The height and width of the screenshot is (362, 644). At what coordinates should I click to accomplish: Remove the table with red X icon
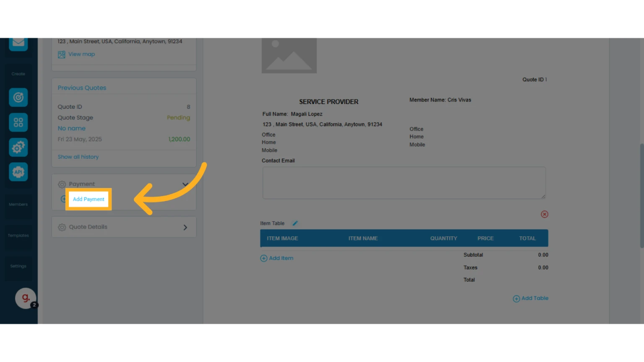coord(545,214)
